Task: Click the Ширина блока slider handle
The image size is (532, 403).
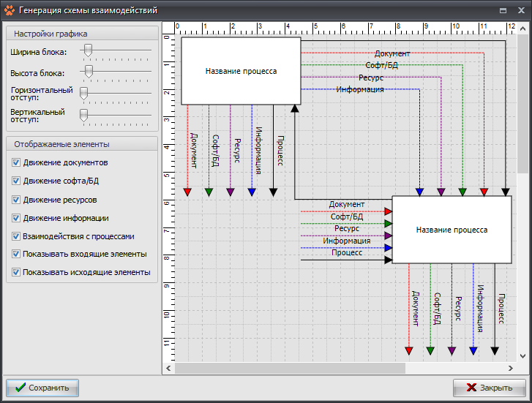Action: click(88, 50)
